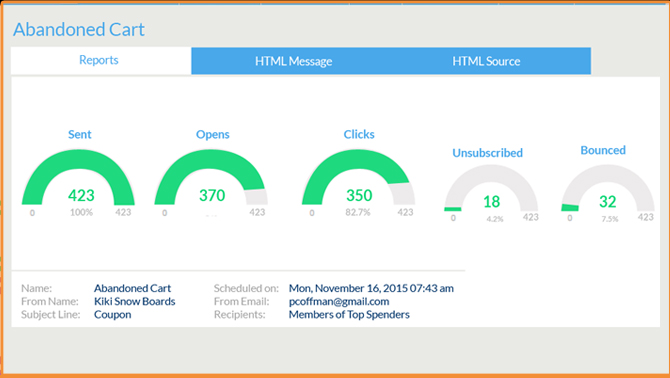Screen dimensions: 670x378
Task: Click the Bounced gauge heading
Action: tap(603, 150)
